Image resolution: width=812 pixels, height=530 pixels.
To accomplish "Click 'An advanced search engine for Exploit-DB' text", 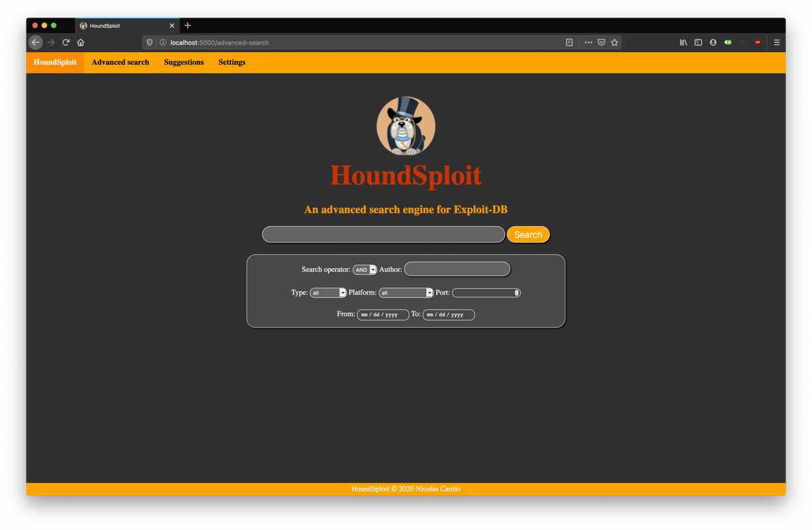I will point(406,209).
